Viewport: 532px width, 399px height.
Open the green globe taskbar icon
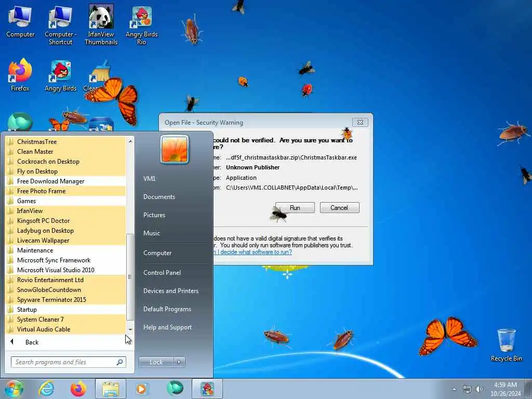point(175,388)
